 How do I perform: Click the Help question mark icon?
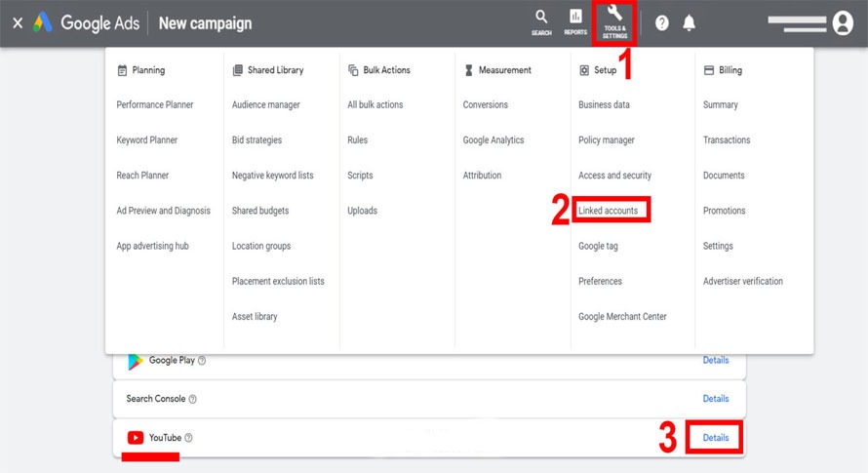tap(662, 23)
